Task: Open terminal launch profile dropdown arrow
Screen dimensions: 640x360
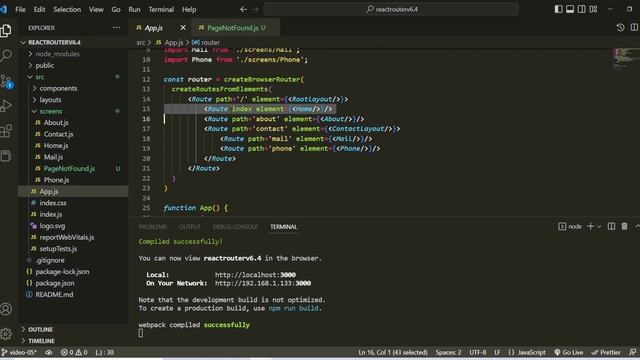Action: [599, 227]
